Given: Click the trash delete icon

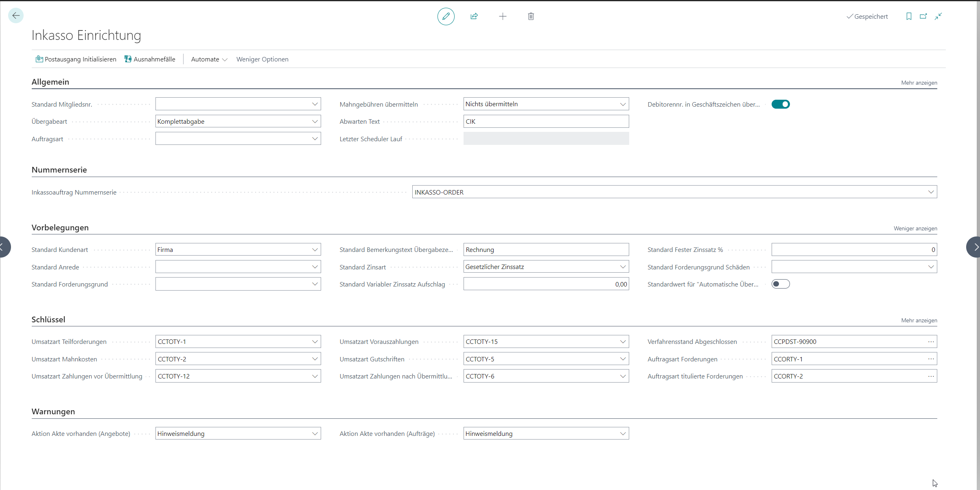Looking at the screenshot, I should [531, 16].
